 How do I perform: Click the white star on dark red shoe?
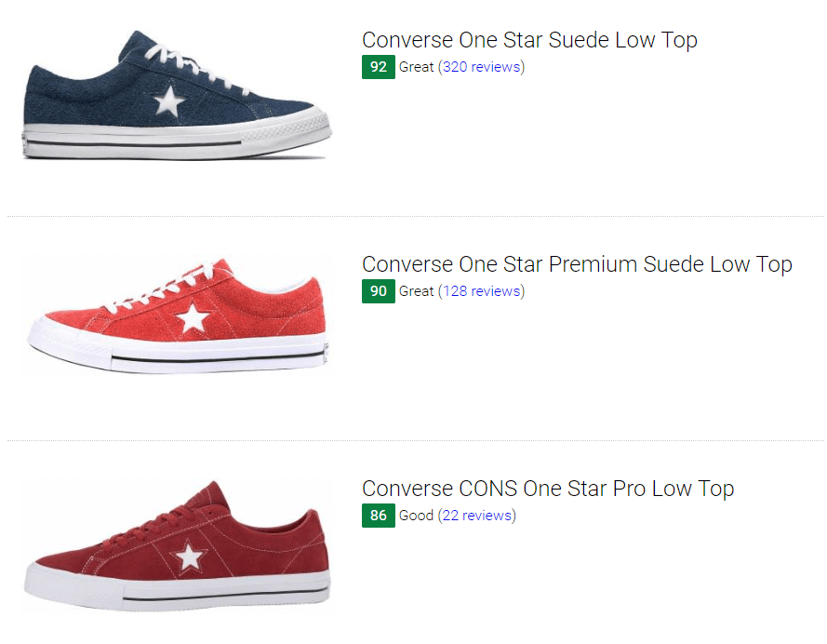pos(189,557)
